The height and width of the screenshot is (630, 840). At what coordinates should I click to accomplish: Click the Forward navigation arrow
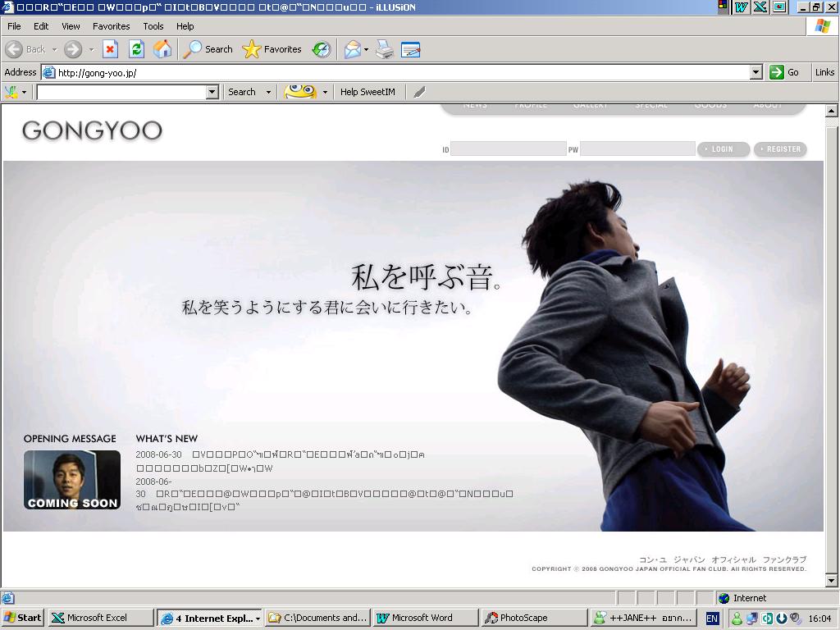point(73,49)
